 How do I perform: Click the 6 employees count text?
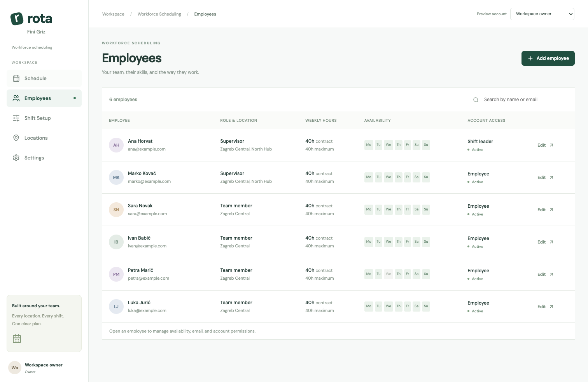point(123,100)
